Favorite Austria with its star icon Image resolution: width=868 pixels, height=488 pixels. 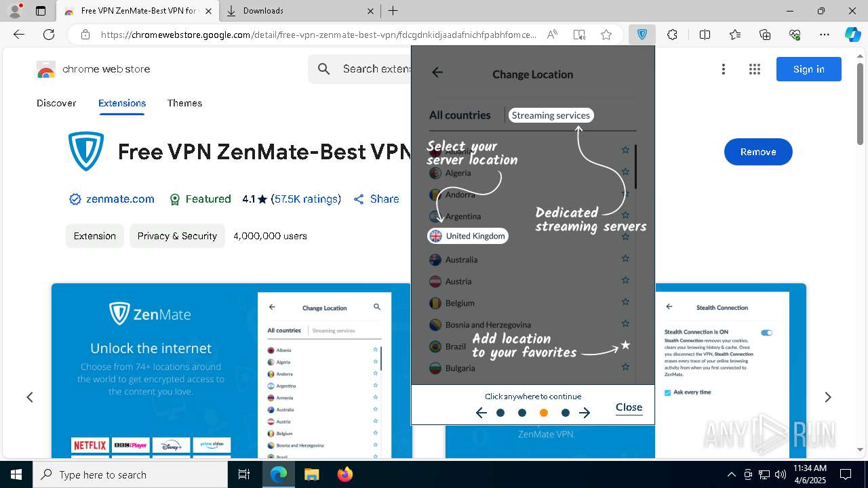coord(625,280)
